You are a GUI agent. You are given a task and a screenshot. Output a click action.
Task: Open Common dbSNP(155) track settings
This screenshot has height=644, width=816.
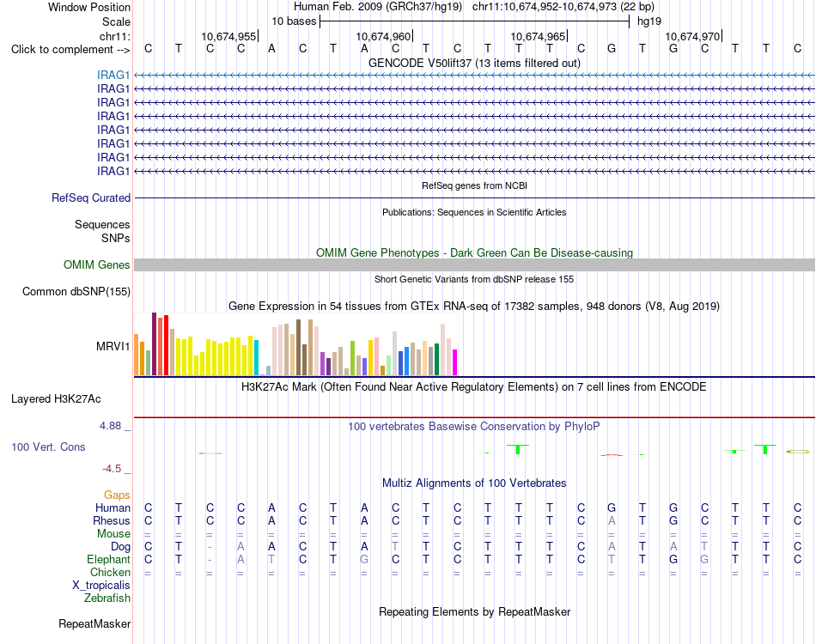tap(76, 291)
